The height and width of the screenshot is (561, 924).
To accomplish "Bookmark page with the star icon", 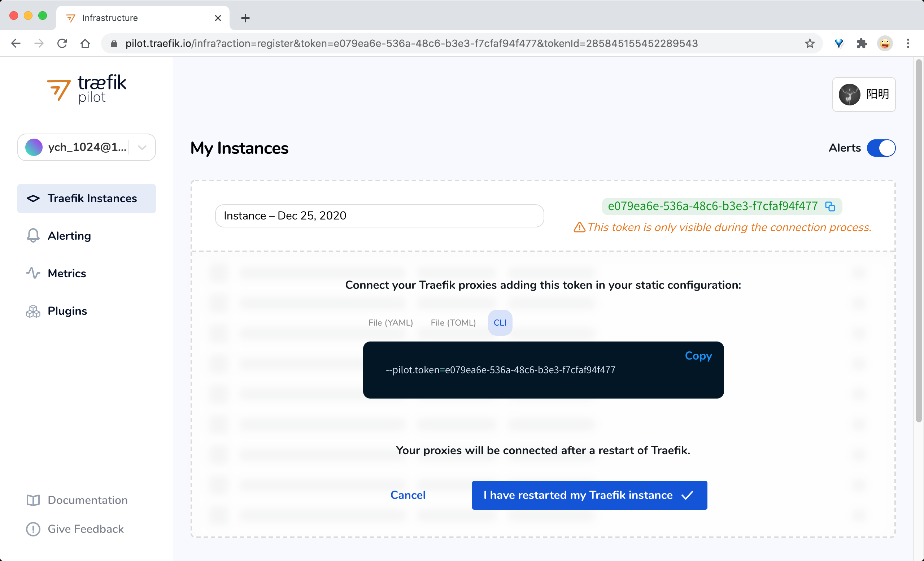I will (810, 43).
